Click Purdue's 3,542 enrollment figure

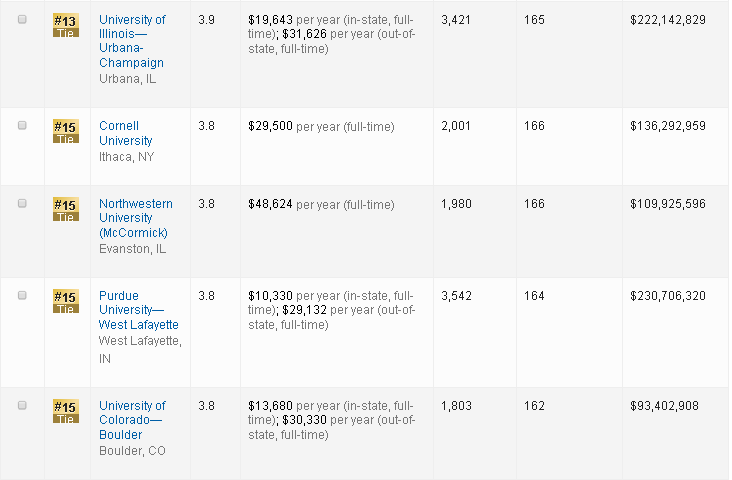click(x=457, y=296)
